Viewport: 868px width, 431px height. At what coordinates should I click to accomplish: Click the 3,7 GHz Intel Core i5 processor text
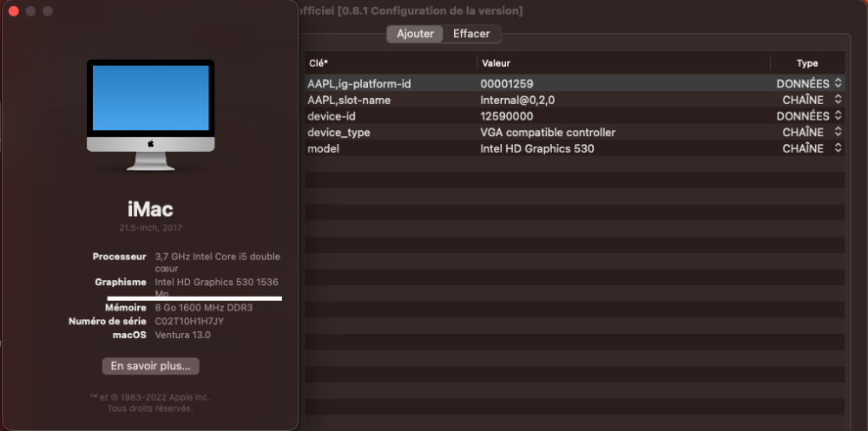[x=218, y=262]
